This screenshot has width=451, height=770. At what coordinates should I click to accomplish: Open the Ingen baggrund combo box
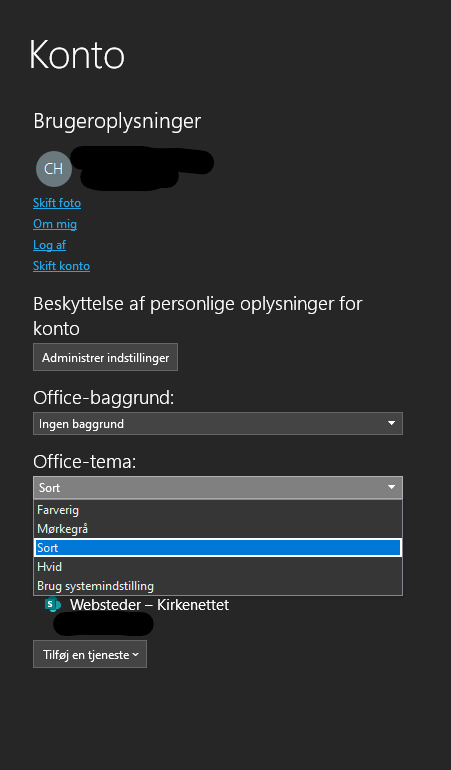(x=218, y=423)
